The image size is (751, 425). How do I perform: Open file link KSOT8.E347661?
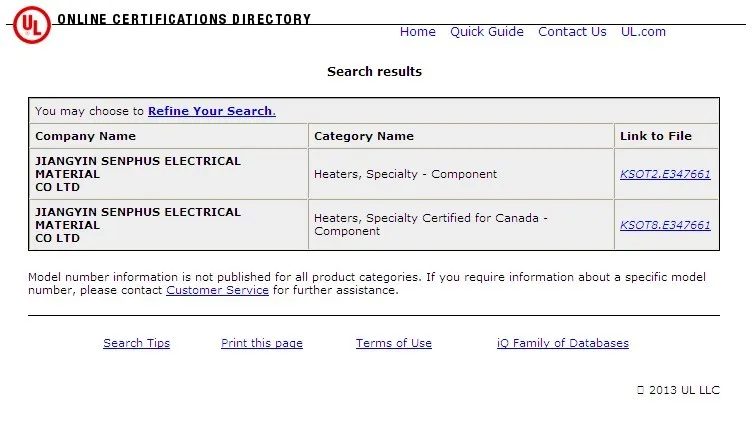tap(665, 225)
